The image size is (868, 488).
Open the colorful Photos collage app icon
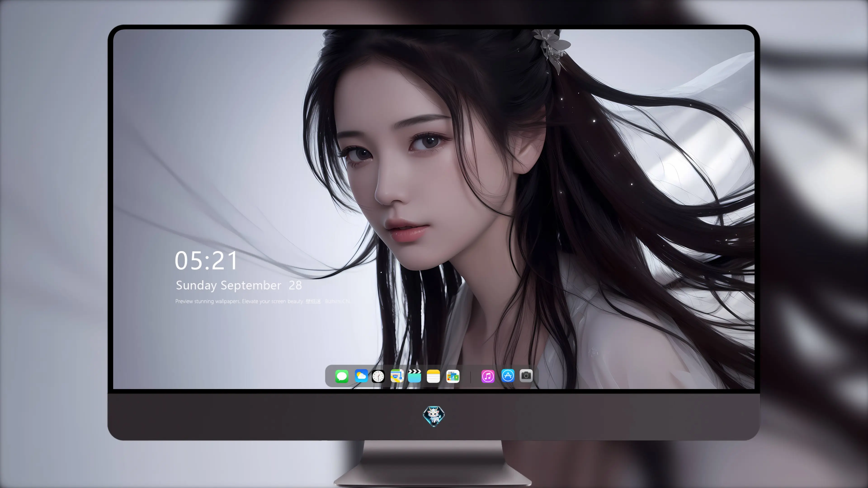pos(453,376)
